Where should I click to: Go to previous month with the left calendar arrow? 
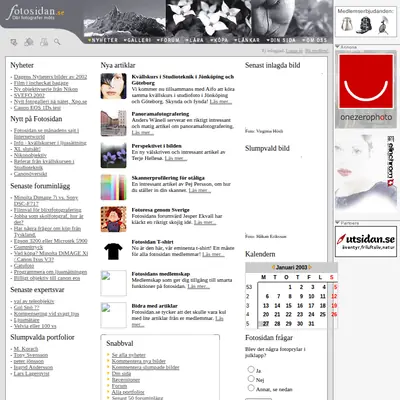tap(273, 267)
